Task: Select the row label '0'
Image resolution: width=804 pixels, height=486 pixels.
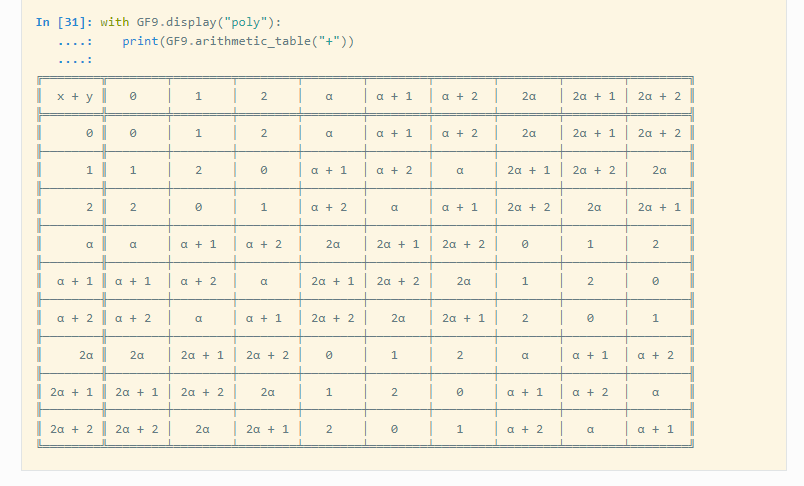Action: coord(89,133)
